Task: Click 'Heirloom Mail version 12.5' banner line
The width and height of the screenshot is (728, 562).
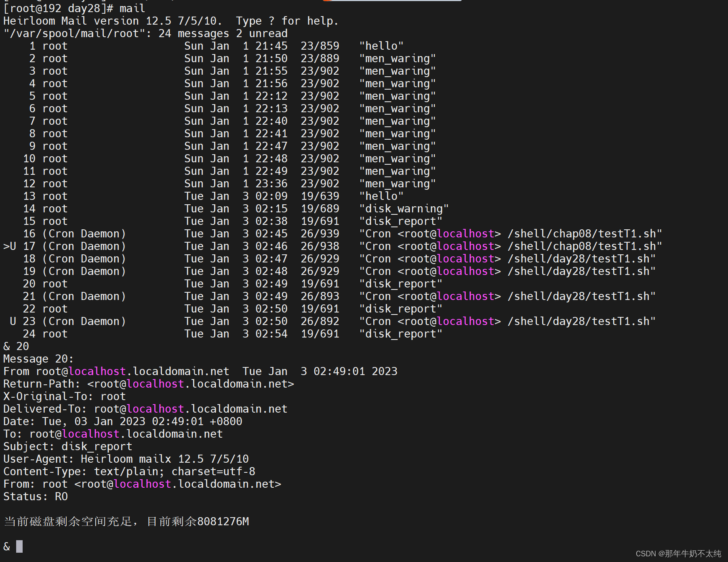Action: click(171, 21)
